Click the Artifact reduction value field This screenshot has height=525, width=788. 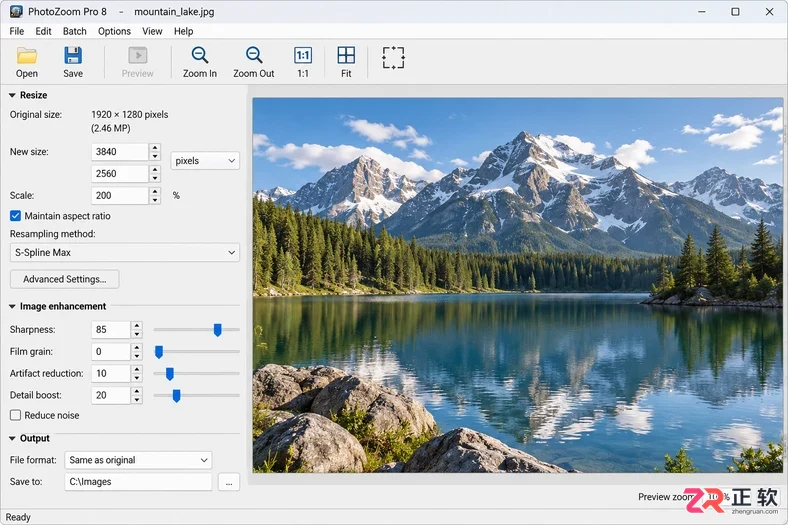click(111, 373)
